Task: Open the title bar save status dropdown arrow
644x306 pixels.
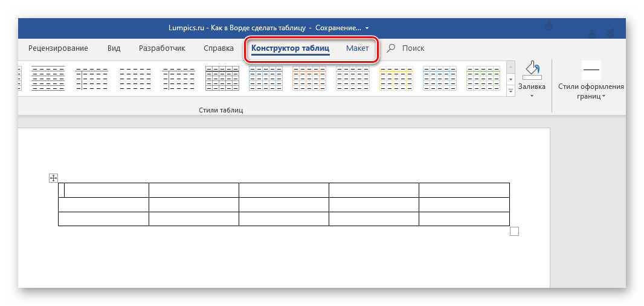Action: pos(367,28)
